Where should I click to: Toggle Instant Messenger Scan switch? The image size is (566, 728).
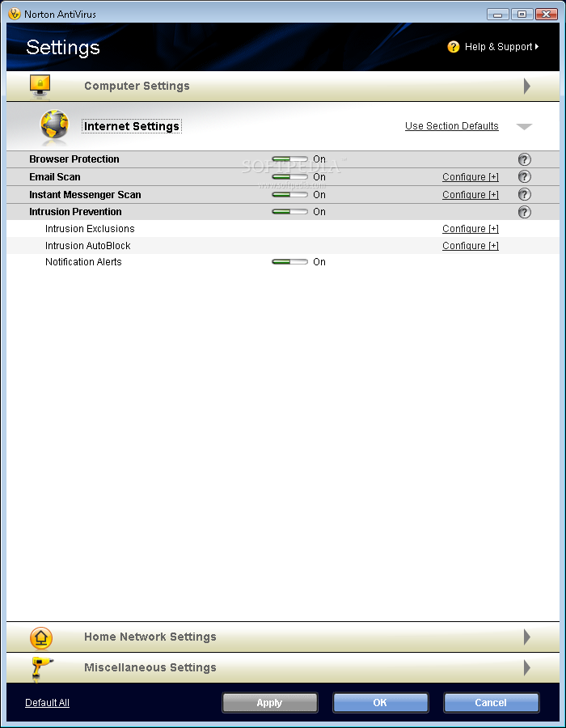tap(289, 194)
